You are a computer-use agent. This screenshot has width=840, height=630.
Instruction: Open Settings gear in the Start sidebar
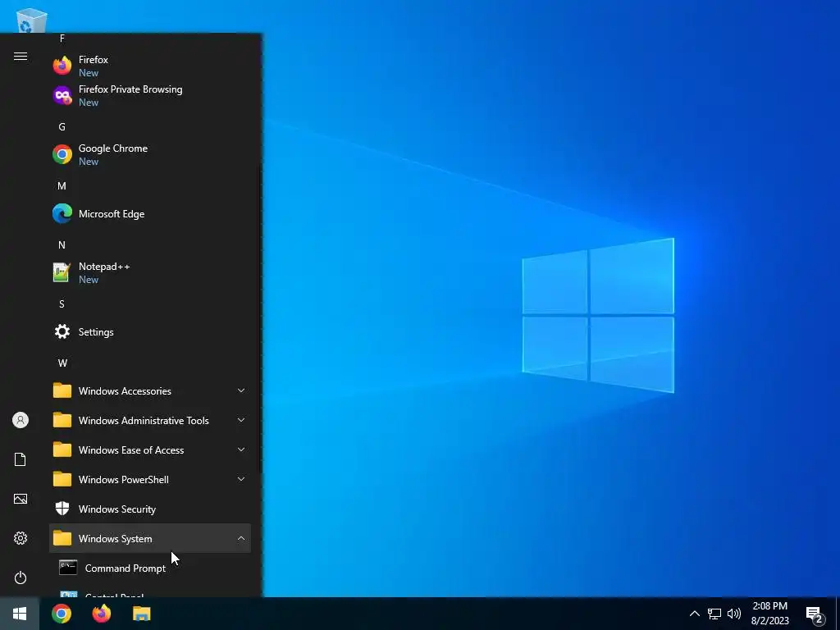pos(21,538)
